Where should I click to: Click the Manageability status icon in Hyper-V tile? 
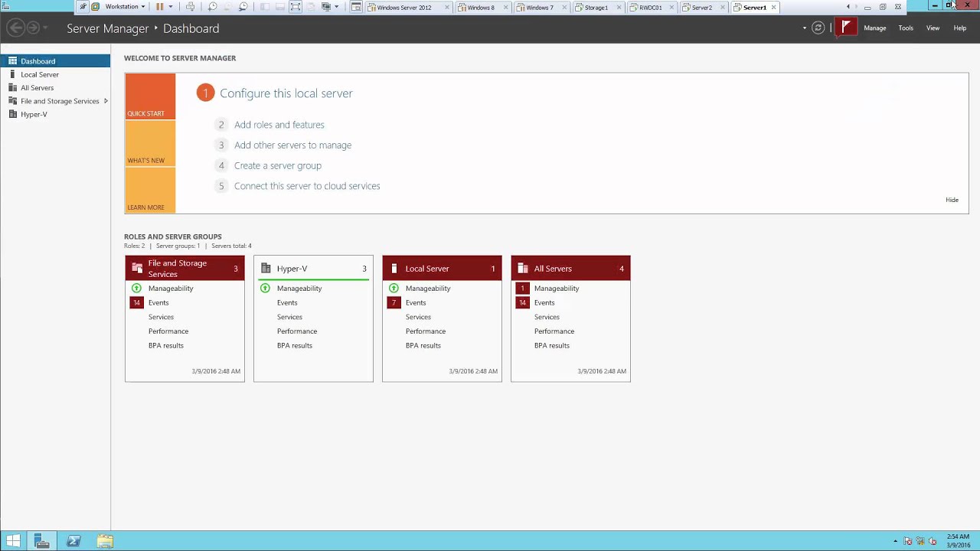point(265,289)
